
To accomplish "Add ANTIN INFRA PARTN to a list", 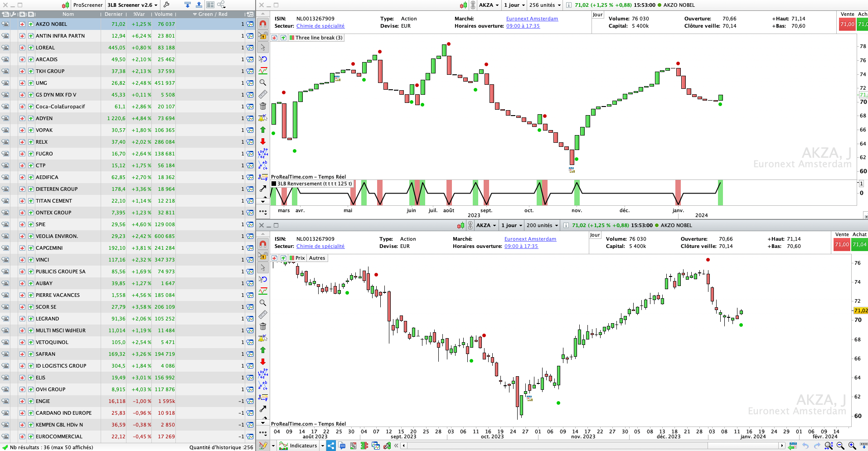I will (x=5, y=36).
